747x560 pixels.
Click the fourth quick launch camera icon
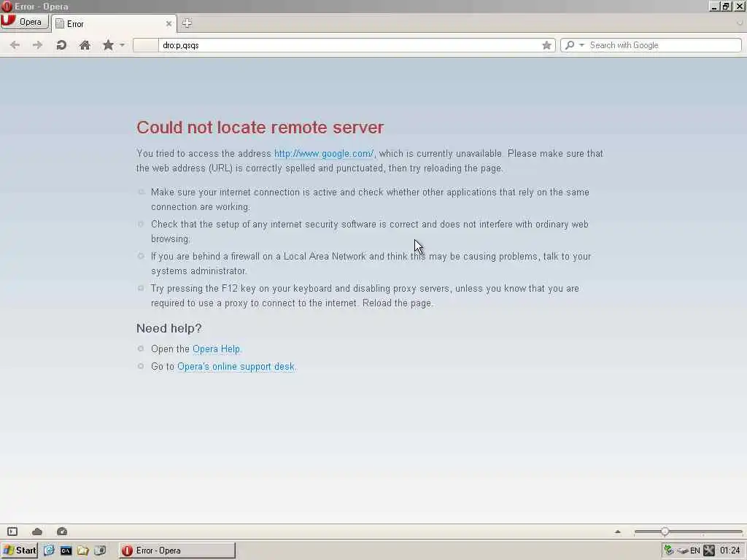point(100,551)
